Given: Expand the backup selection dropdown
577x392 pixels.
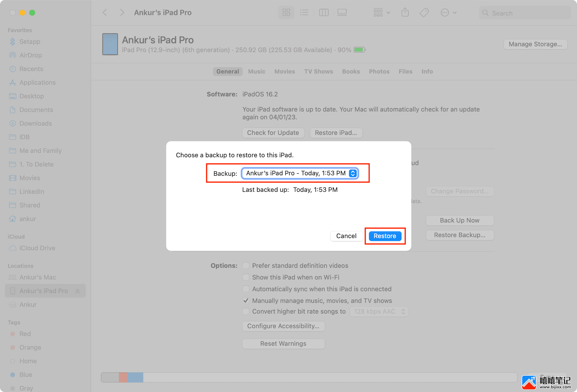Looking at the screenshot, I should point(353,173).
